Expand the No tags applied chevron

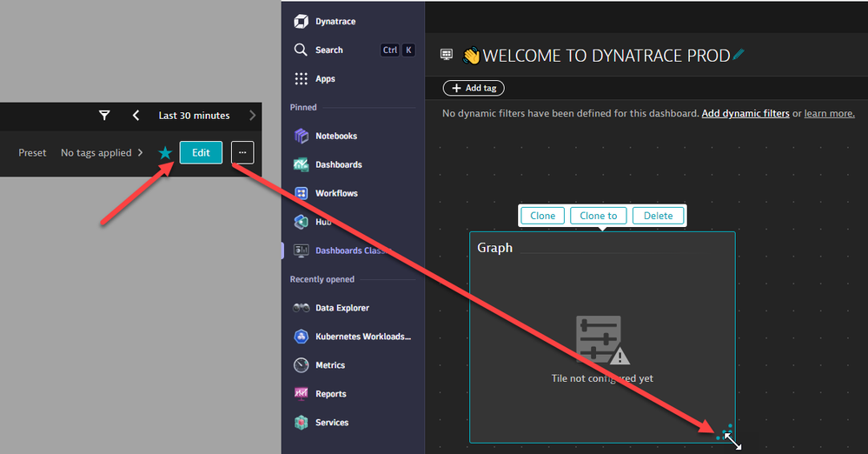click(x=140, y=152)
